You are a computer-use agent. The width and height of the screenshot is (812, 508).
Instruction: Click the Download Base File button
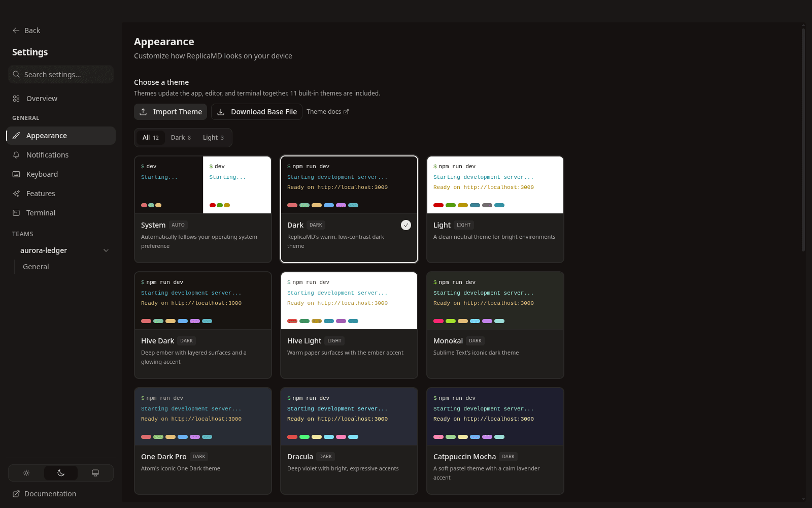pos(257,112)
